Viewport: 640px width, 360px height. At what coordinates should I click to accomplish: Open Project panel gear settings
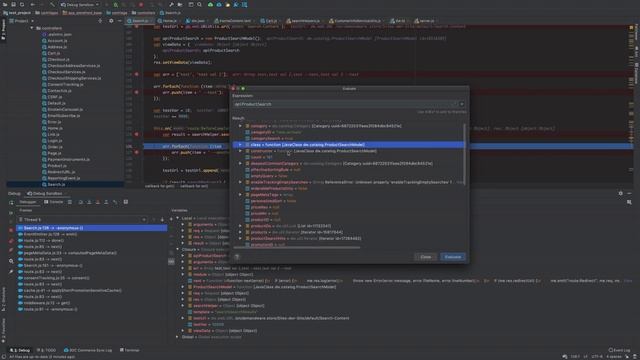(x=111, y=20)
